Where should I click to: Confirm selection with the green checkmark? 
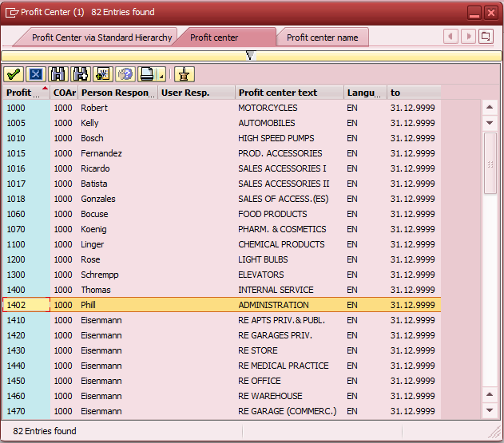point(14,74)
